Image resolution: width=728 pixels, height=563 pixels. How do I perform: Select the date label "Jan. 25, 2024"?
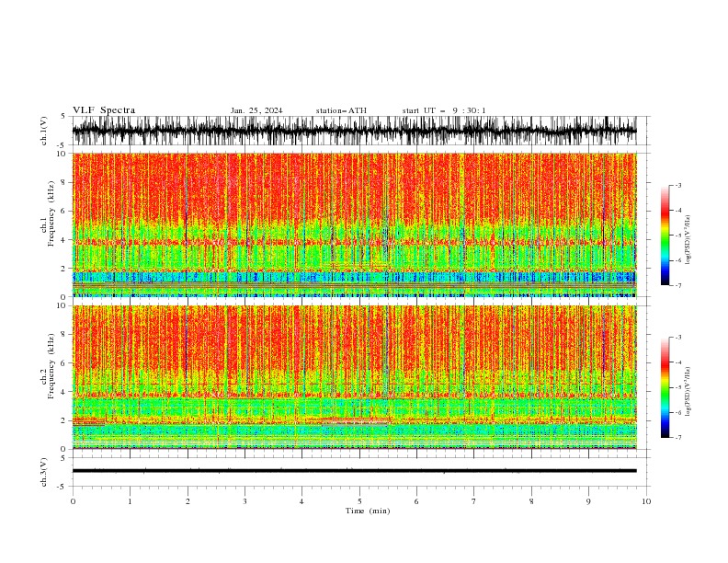click(x=256, y=110)
